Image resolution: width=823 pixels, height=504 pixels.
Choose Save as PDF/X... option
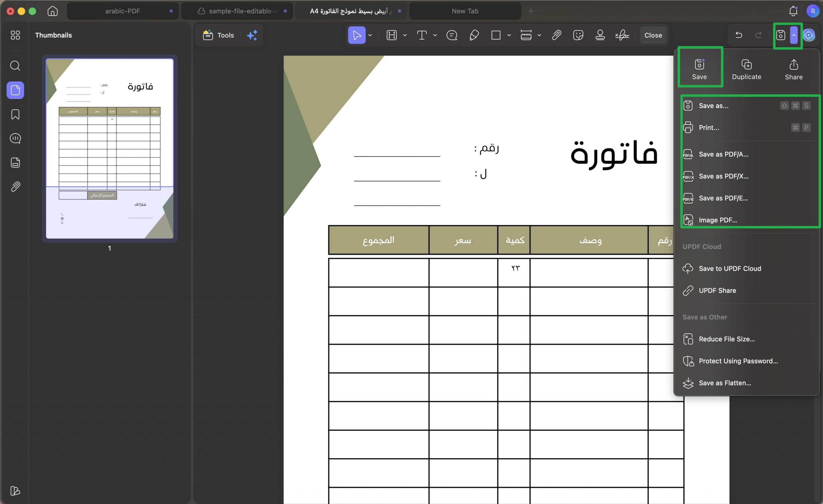(x=747, y=176)
